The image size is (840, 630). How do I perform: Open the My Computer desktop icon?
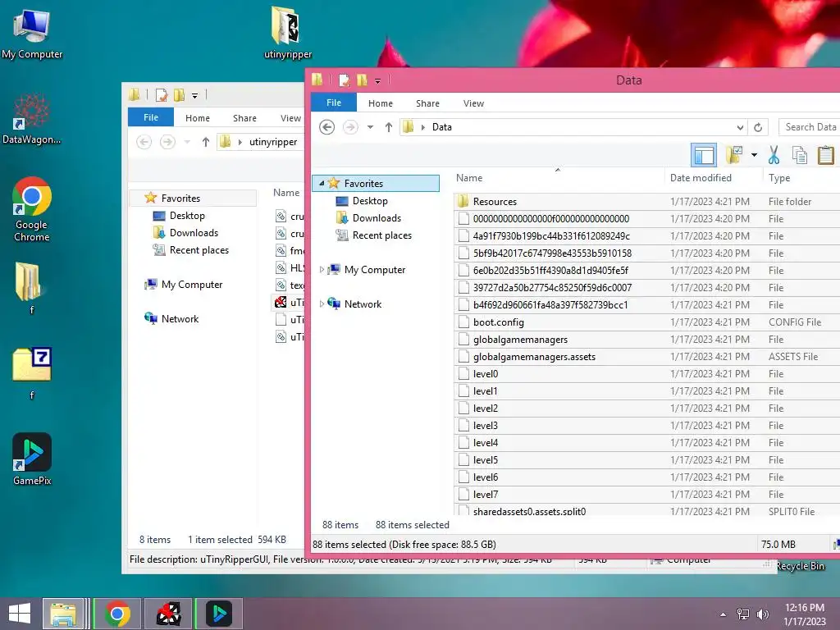coord(32,33)
